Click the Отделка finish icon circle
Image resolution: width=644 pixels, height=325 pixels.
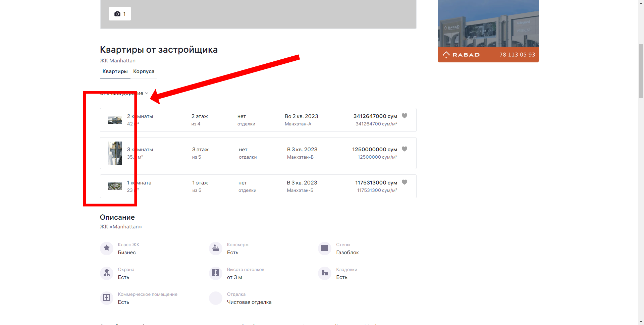216,298
